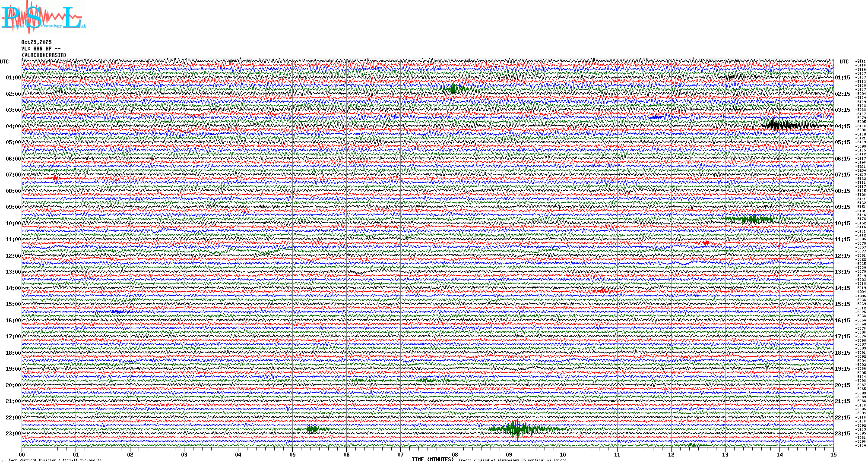
Task: Select the 12:00 hour label on left
Action: click(13, 256)
